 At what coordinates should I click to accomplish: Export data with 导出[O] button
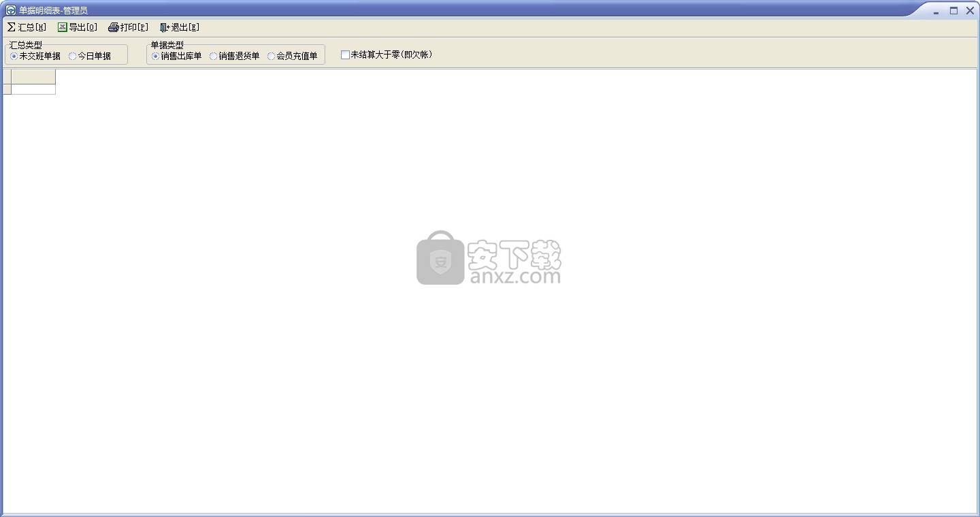click(78, 27)
